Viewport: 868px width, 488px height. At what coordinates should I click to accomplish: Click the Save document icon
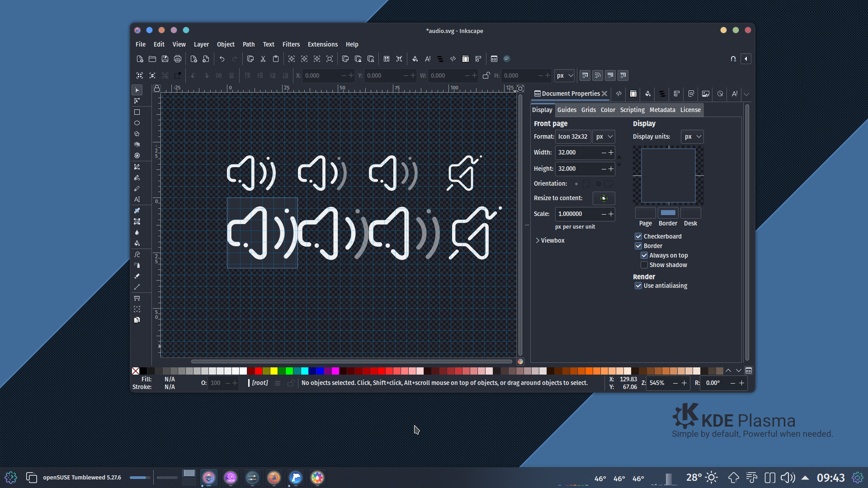coord(165,59)
